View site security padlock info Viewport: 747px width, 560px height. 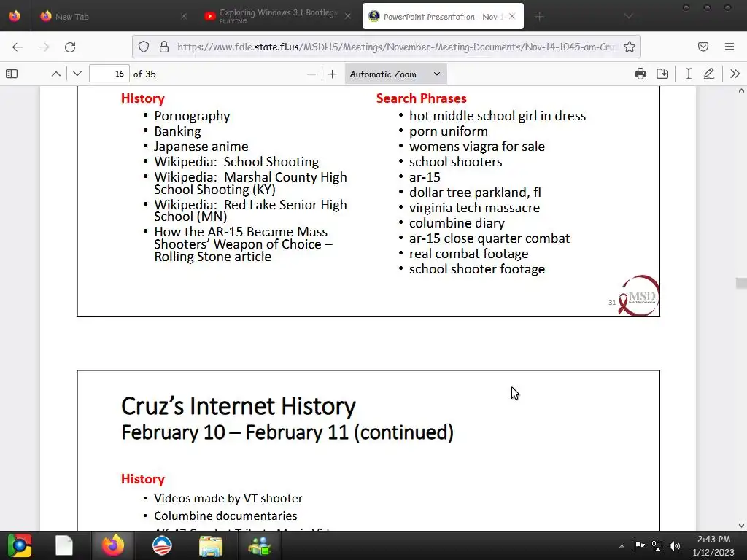click(x=164, y=47)
